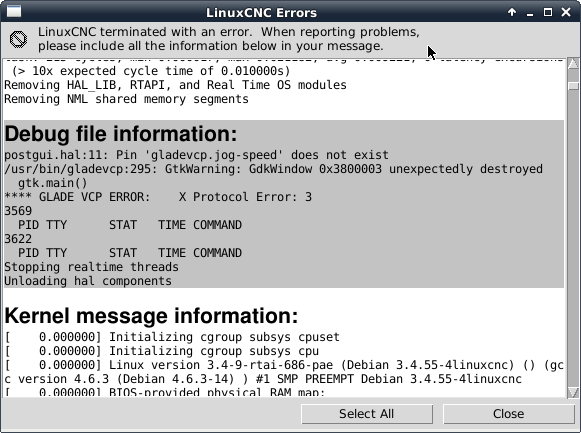Click the 'Kernel message information:' heading
Viewport: 581px width, 433px height.
coord(151,316)
